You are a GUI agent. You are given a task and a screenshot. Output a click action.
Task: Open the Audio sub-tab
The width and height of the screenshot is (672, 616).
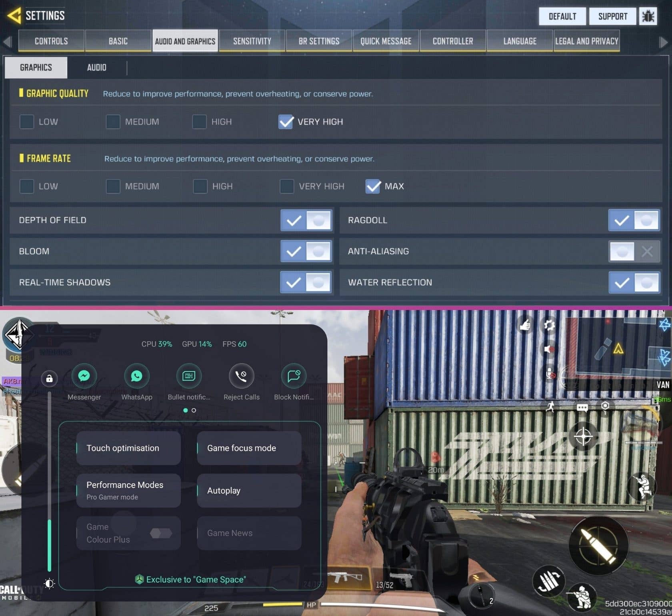(x=96, y=68)
